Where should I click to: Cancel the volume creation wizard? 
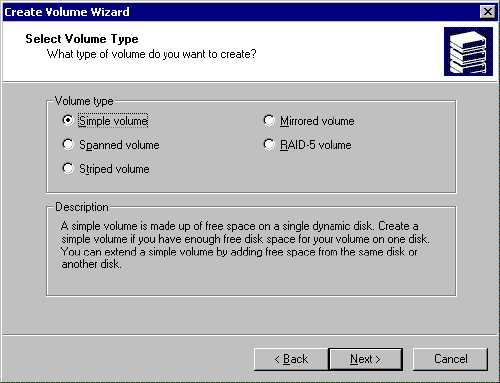[450, 359]
